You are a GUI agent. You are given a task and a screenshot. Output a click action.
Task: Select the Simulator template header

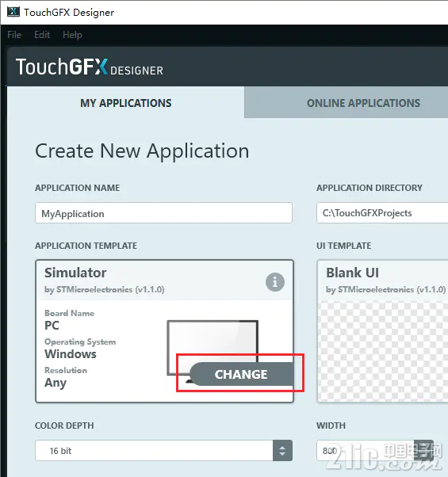(x=165, y=280)
